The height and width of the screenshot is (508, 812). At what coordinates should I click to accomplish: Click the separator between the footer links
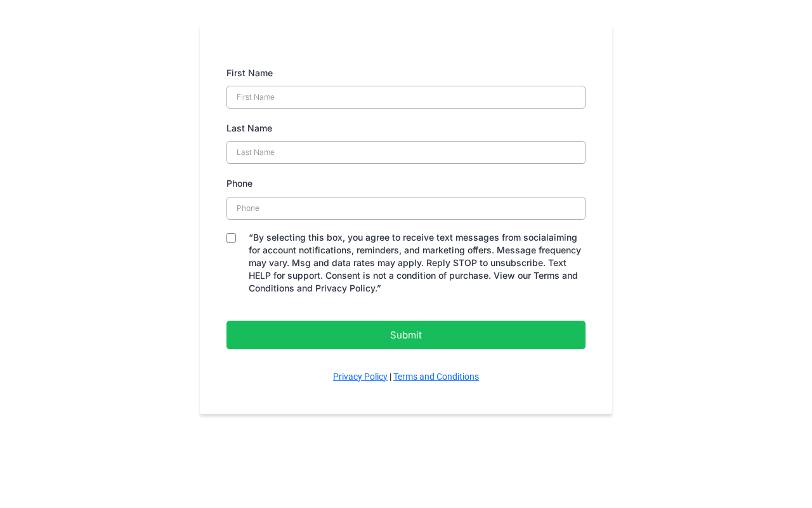click(x=390, y=377)
